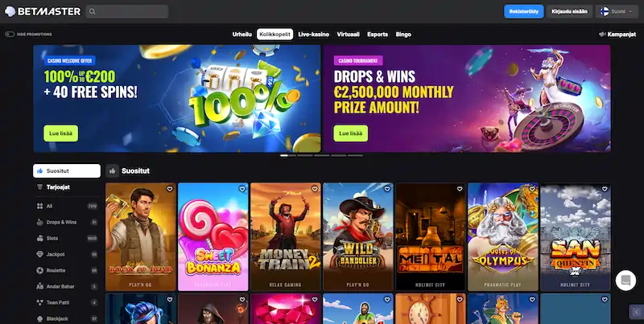Toggle the Hide Promotions switch
Image resolution: width=644 pixels, height=324 pixels.
tap(10, 35)
